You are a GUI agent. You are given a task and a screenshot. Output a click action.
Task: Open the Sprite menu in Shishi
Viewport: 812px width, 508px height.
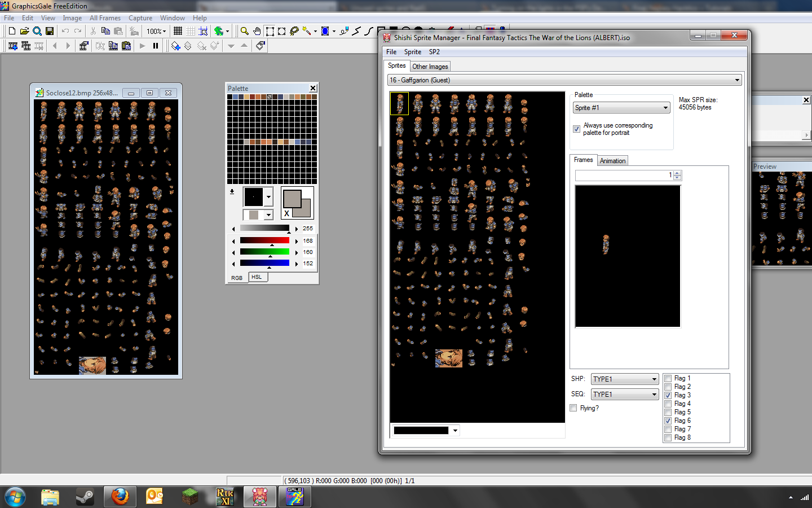click(x=413, y=52)
